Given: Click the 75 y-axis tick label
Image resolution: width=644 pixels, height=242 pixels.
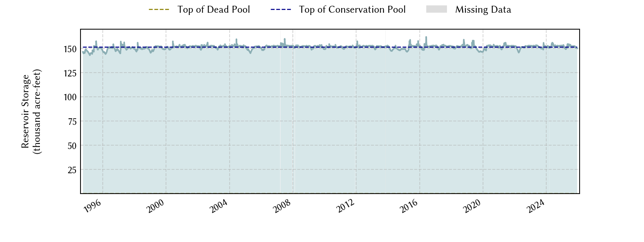Looking at the screenshot, I should [72, 121].
